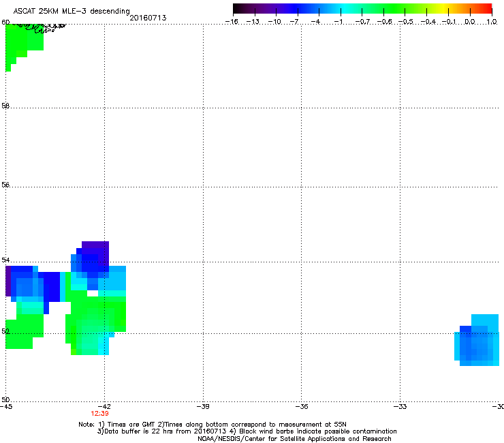Click the color bar label 1.0
Screen dimensions: 504x443
[492, 22]
